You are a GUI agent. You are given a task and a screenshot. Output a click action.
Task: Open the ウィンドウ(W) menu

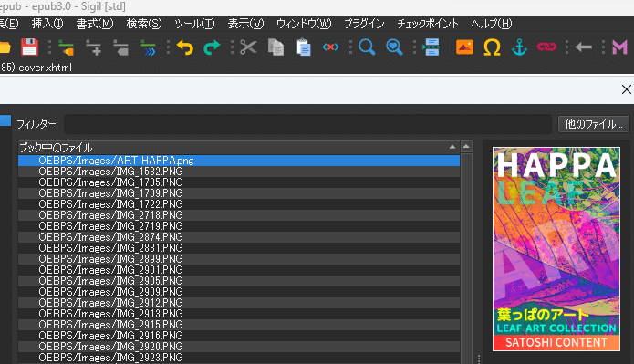pyautogui.click(x=304, y=24)
